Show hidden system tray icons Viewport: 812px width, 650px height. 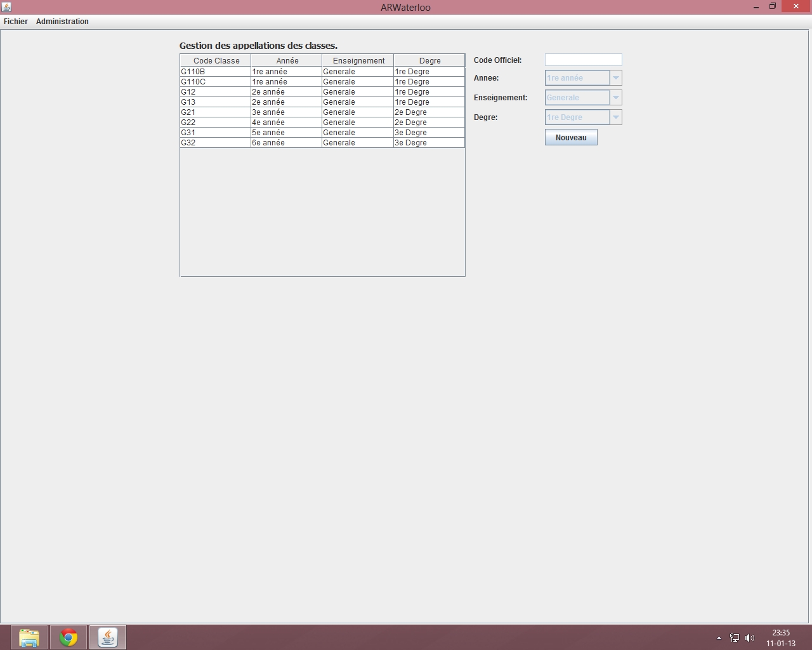point(719,638)
